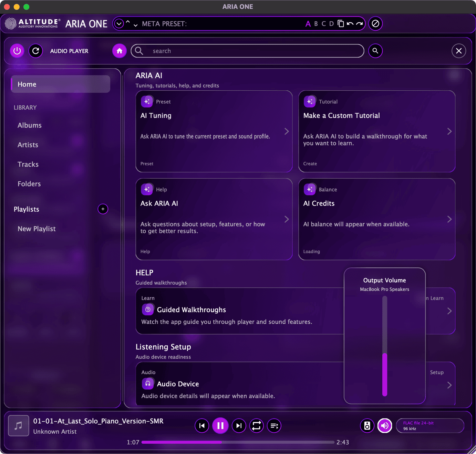Expand AI Tuning card chevron

pyautogui.click(x=287, y=131)
